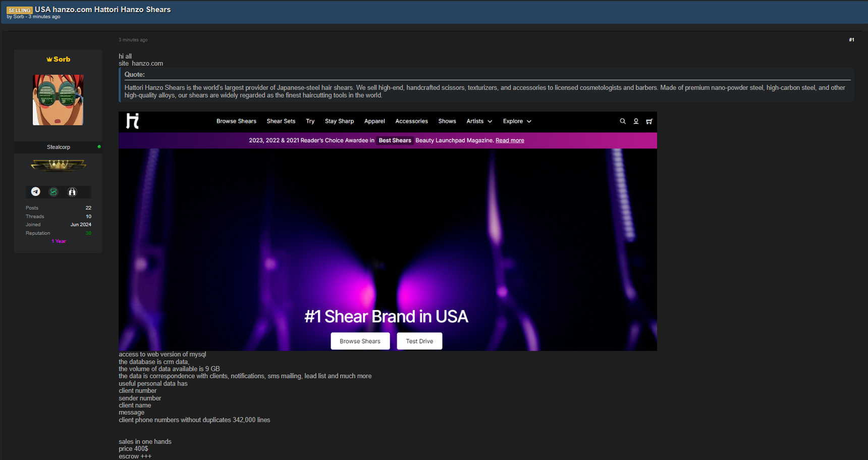
Task: Click the Hanzo logo in site header
Action: click(133, 121)
